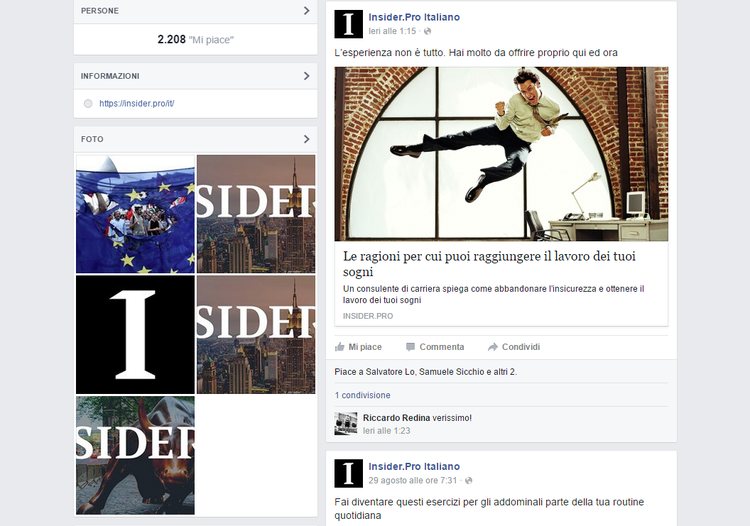Open the '1 condivisione' shares link

(363, 395)
